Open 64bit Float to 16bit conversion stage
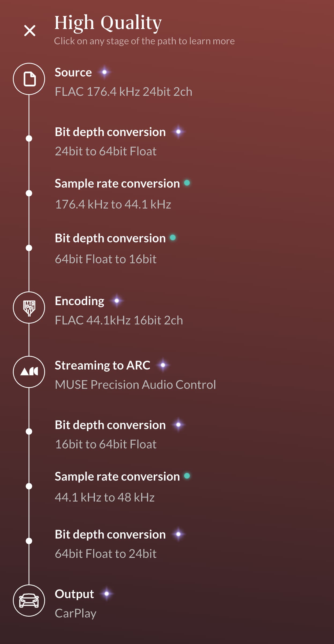 [x=116, y=248]
